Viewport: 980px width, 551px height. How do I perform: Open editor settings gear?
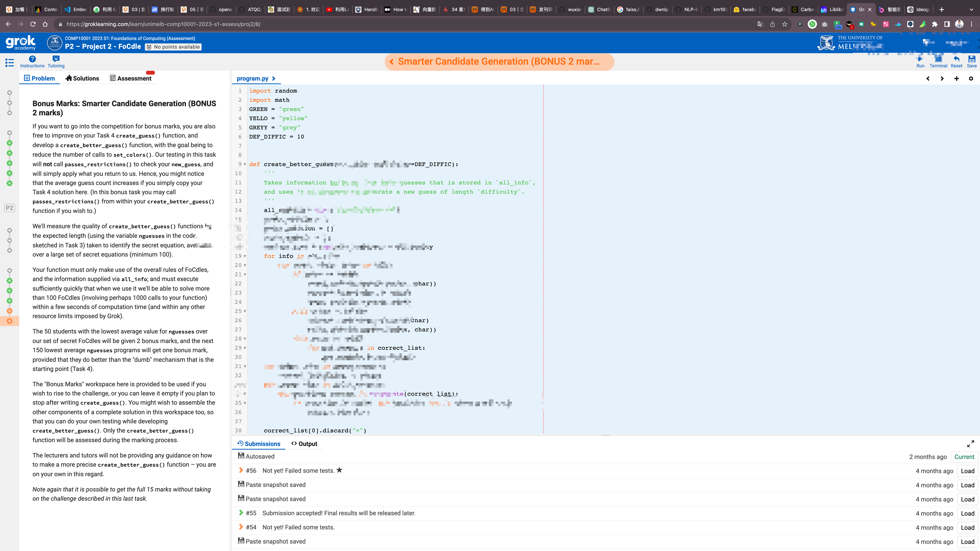tap(971, 78)
